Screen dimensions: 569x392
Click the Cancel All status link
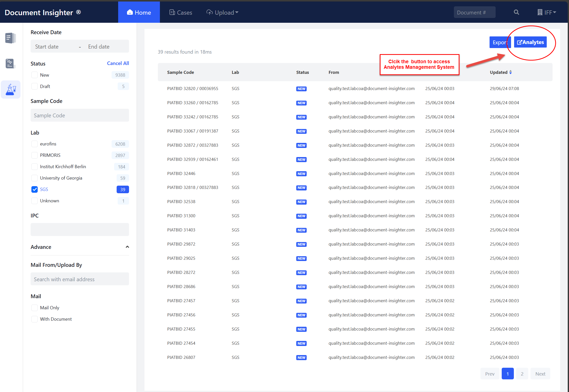pos(118,63)
